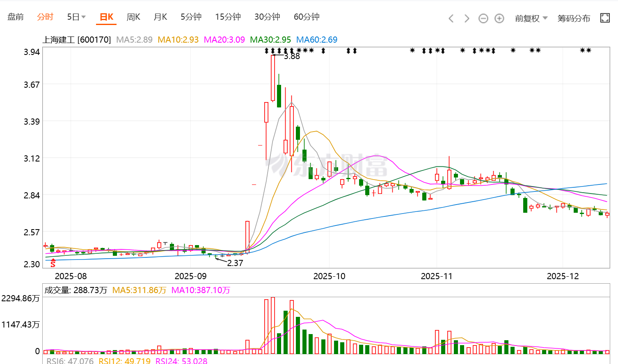
Task: Click volume MA5:311.86万 label
Action: 139,290
